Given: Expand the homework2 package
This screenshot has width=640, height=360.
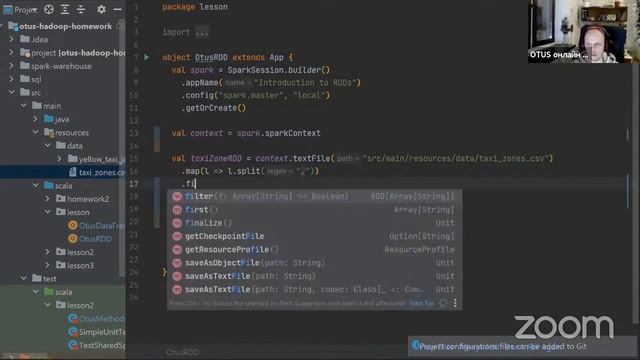Looking at the screenshot, I should click(48, 199).
